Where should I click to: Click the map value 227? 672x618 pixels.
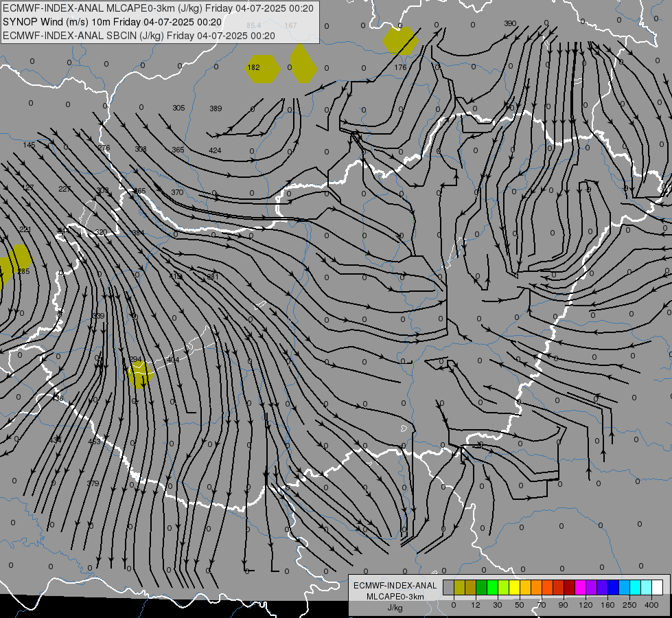tap(65, 189)
